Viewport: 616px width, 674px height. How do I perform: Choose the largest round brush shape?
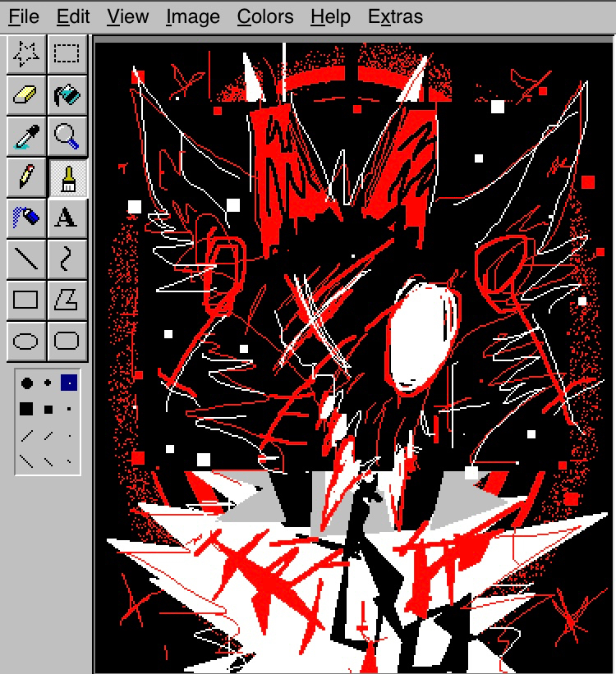pos(27,383)
